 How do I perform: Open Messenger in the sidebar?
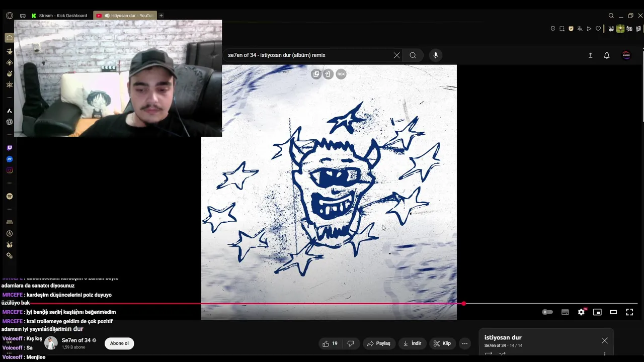pyautogui.click(x=10, y=159)
